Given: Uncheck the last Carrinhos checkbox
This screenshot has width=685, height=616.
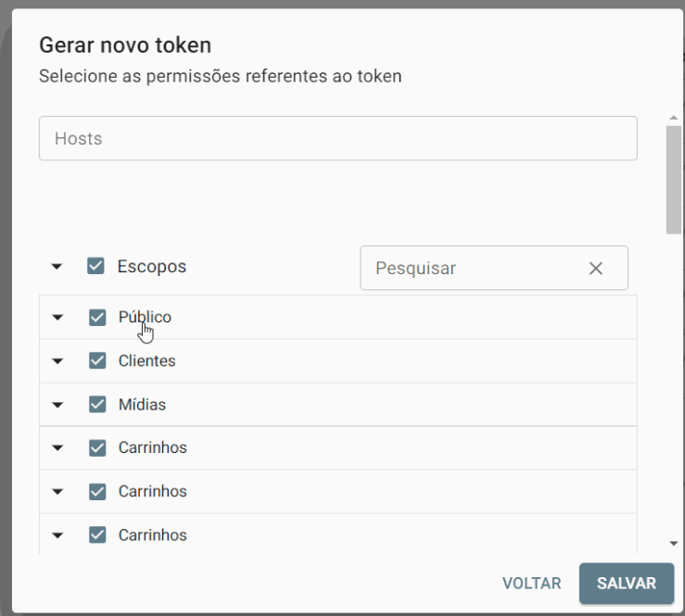Looking at the screenshot, I should coord(97,535).
